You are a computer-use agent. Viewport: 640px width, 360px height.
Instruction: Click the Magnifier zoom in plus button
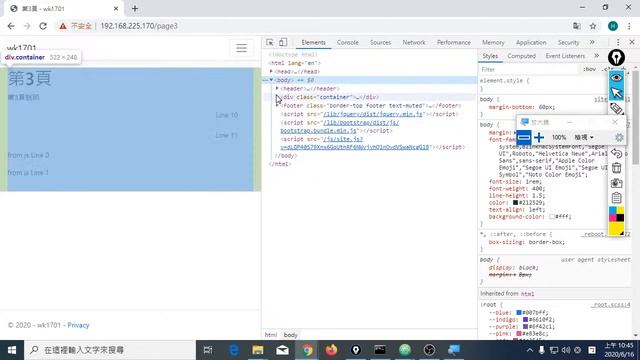pos(539,138)
